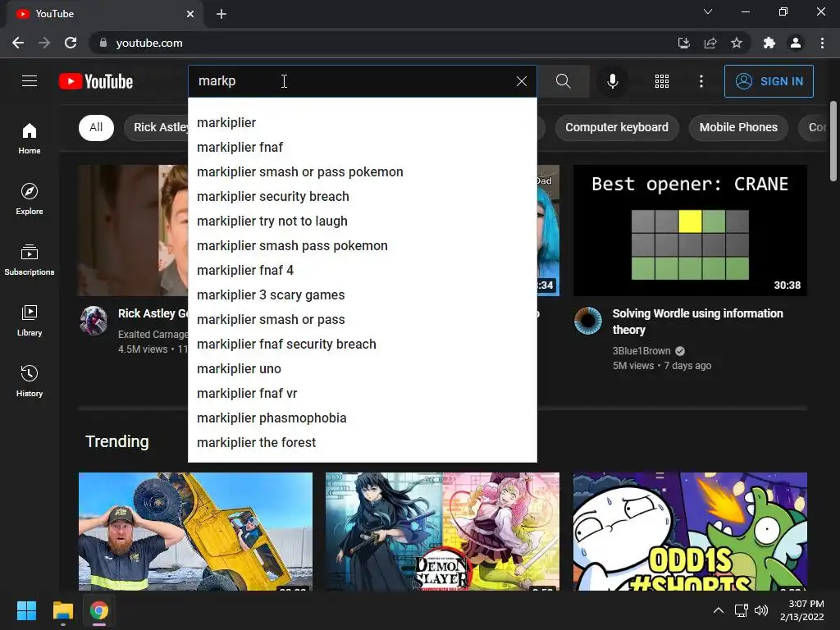Image resolution: width=840 pixels, height=630 pixels.
Task: Click the page vertical scrollbar
Action: (x=833, y=141)
